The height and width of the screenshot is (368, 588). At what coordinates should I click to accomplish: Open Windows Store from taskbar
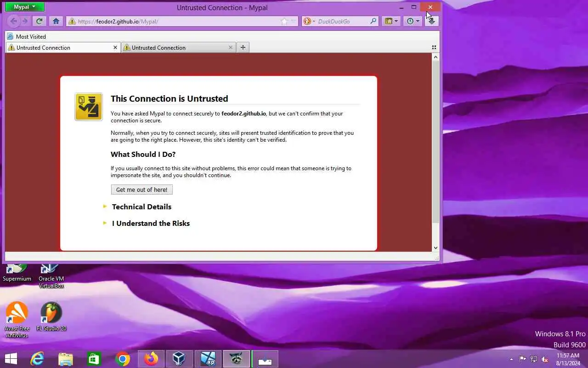pos(94,359)
